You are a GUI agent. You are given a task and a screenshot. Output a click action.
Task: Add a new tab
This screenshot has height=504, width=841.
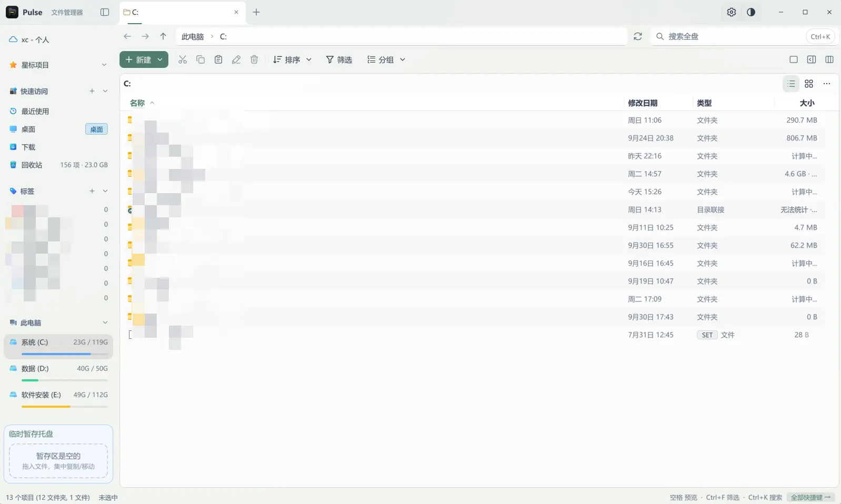tap(256, 12)
